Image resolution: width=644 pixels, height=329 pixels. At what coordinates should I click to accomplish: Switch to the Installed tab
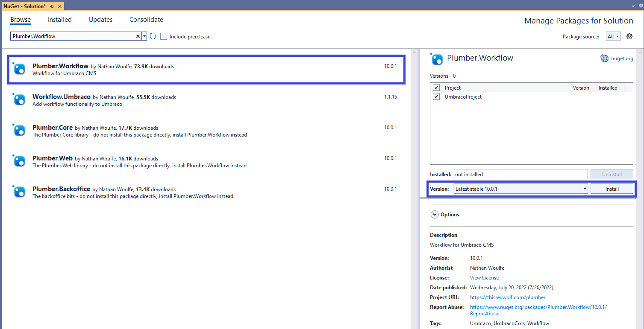click(60, 20)
